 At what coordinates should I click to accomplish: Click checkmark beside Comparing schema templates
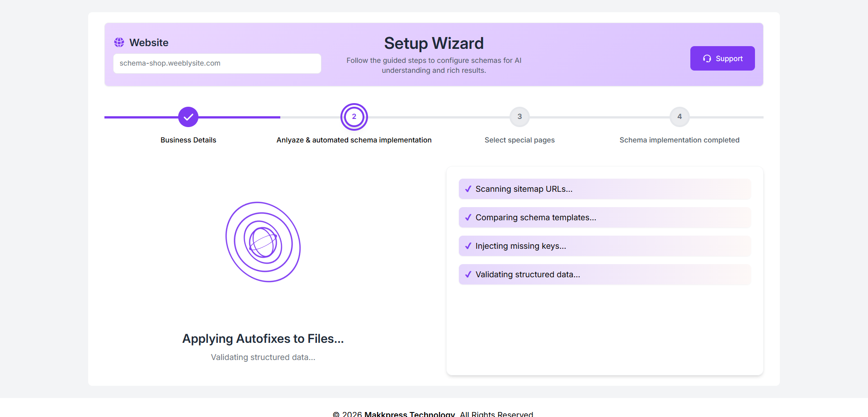[x=468, y=218]
